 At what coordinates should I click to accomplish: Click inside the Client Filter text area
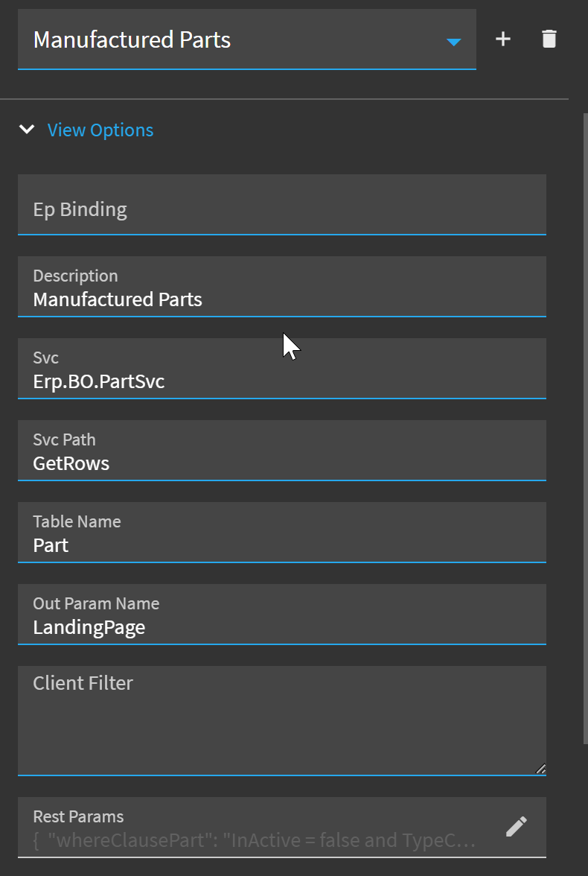pyautogui.click(x=282, y=721)
